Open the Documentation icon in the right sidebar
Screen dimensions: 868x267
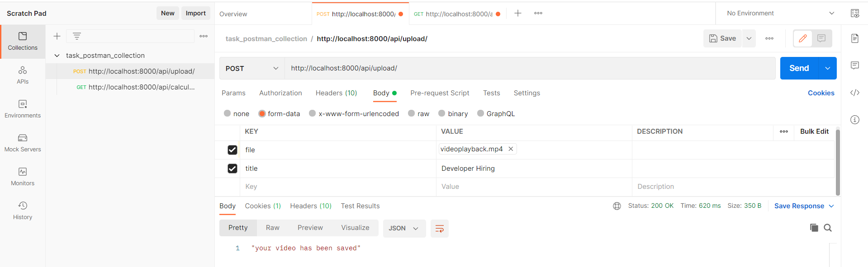point(855,38)
